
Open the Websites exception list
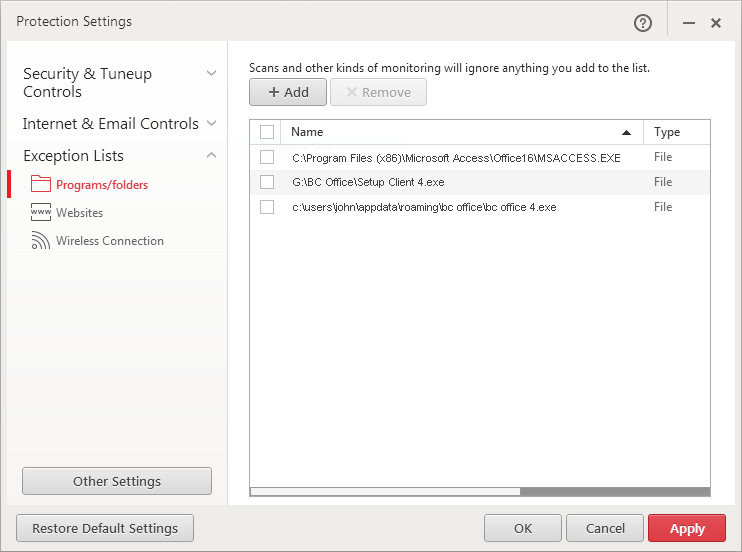pos(79,213)
